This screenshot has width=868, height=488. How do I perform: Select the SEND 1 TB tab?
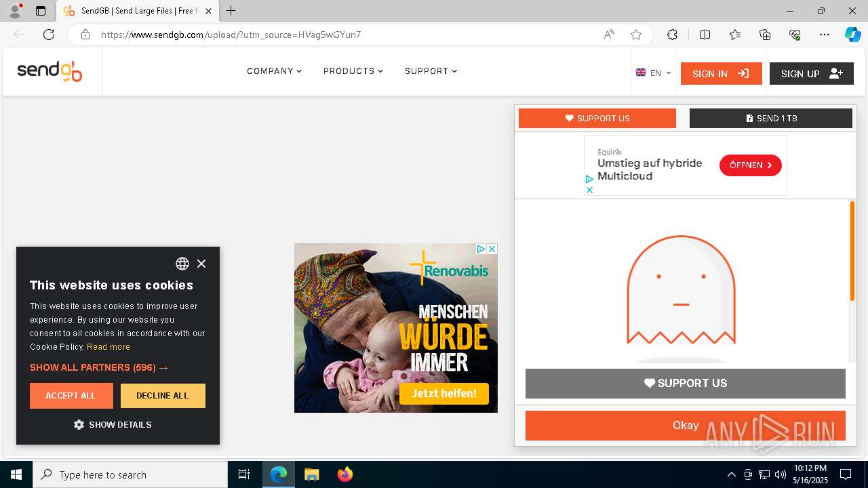click(770, 118)
